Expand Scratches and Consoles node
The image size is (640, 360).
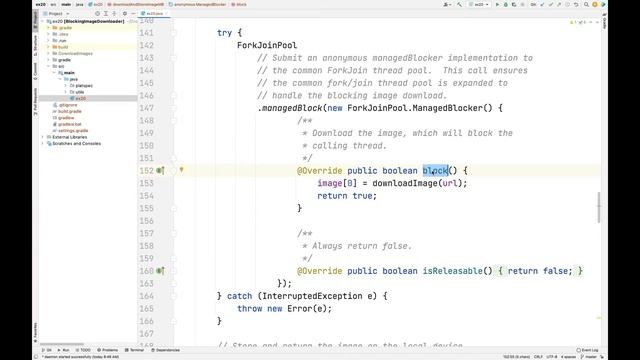click(x=43, y=144)
